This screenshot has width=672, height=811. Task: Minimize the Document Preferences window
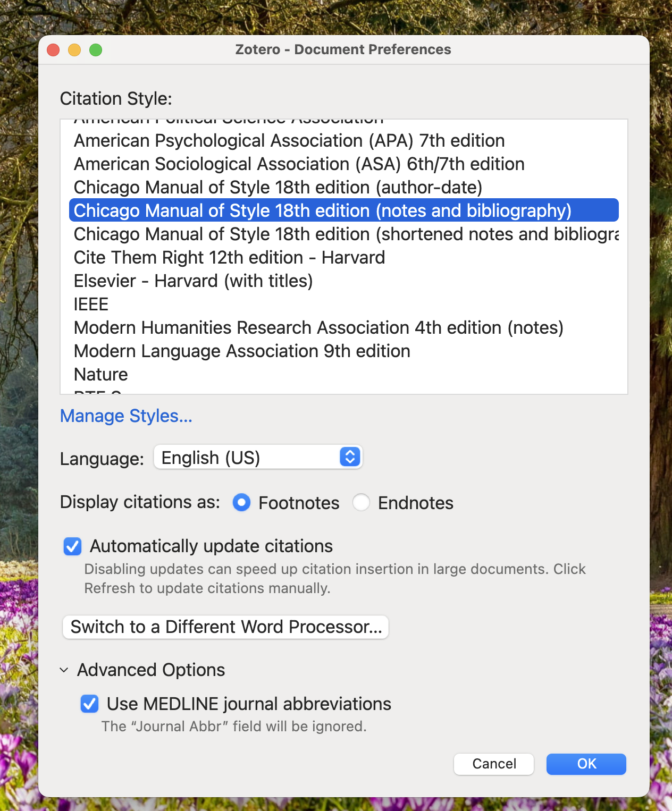[x=74, y=50]
